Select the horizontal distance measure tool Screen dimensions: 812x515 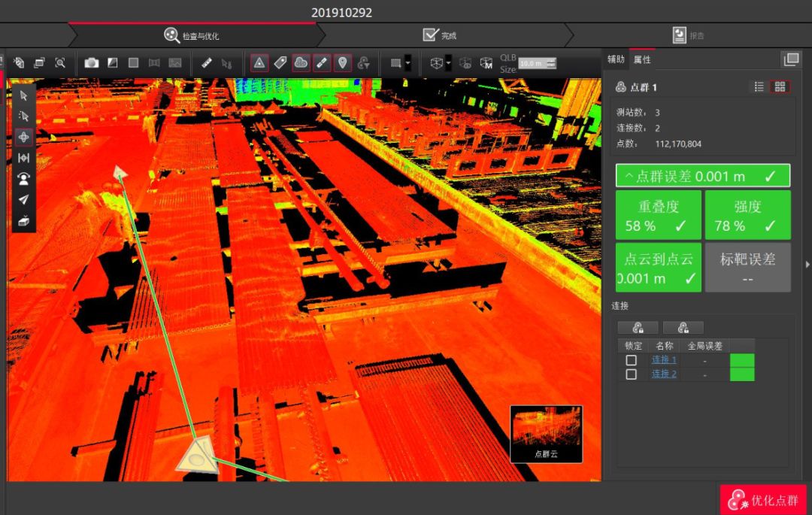pos(23,158)
